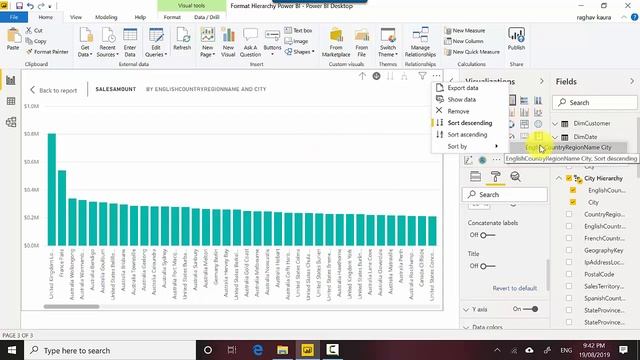Click the Windows Start button
The height and width of the screenshot is (360, 640).
(x=12, y=350)
